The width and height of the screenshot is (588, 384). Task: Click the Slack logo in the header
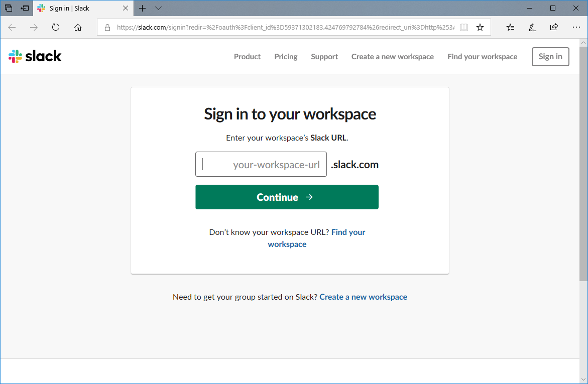(35, 56)
